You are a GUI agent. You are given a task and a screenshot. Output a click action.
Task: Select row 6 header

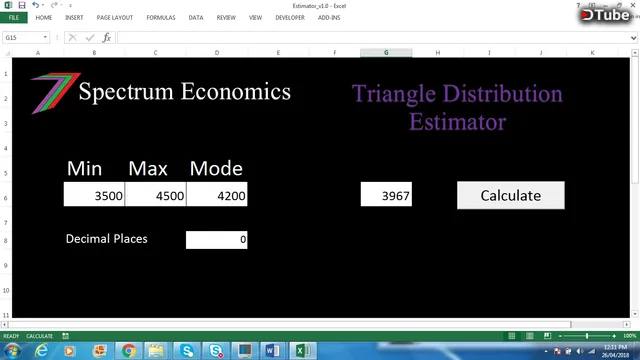(6, 198)
